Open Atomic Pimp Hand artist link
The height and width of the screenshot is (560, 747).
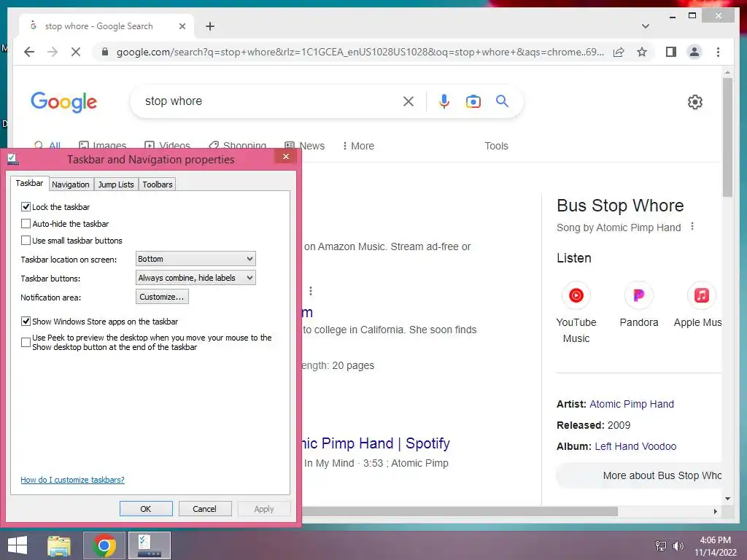tap(631, 404)
